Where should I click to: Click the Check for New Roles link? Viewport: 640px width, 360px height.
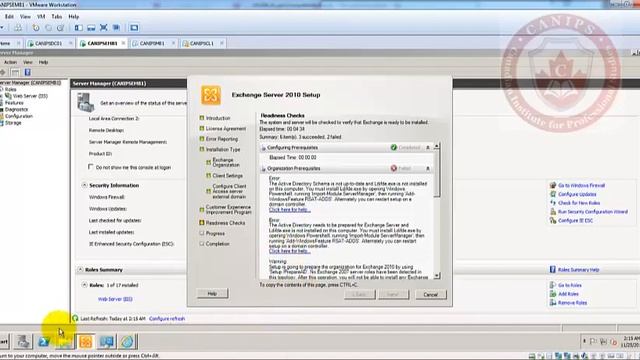pyautogui.click(x=579, y=203)
